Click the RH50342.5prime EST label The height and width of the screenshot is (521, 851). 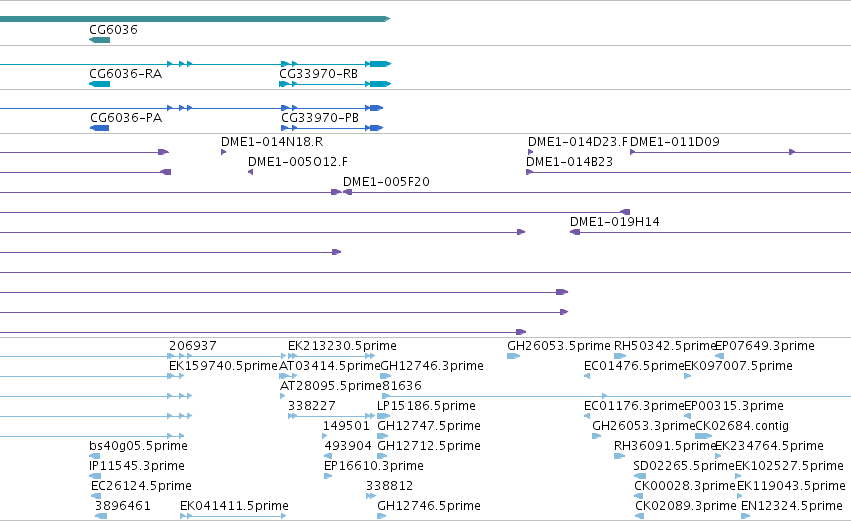tap(665, 346)
